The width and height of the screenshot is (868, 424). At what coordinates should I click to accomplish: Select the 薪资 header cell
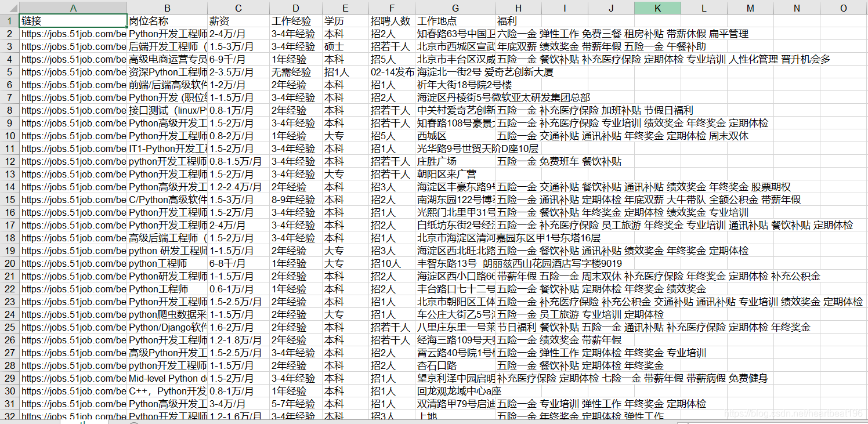pos(238,21)
